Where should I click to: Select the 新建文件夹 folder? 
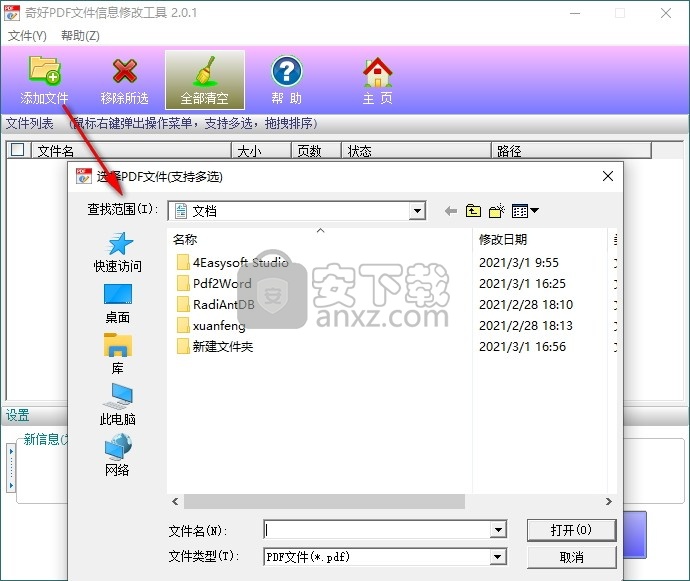pos(215,347)
